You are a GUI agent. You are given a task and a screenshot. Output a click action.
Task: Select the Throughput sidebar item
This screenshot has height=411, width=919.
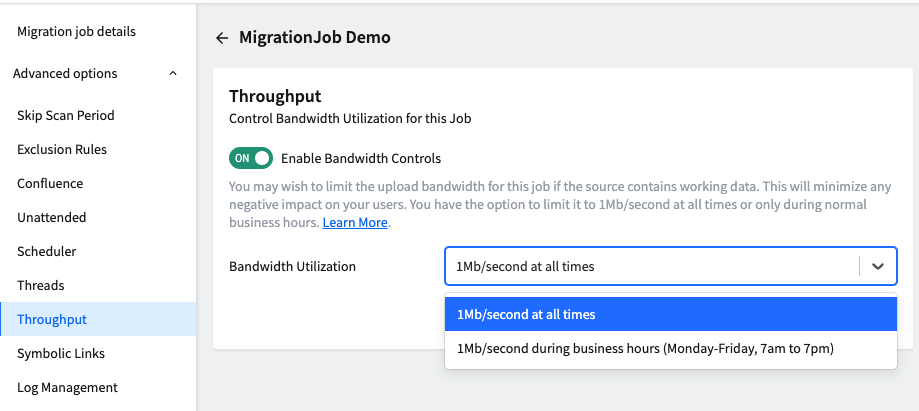coord(98,320)
